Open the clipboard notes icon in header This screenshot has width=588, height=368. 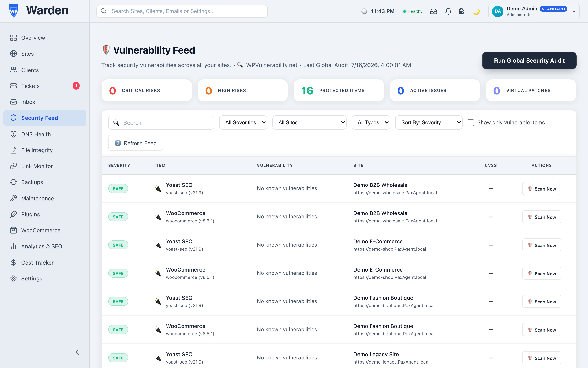[x=462, y=11]
